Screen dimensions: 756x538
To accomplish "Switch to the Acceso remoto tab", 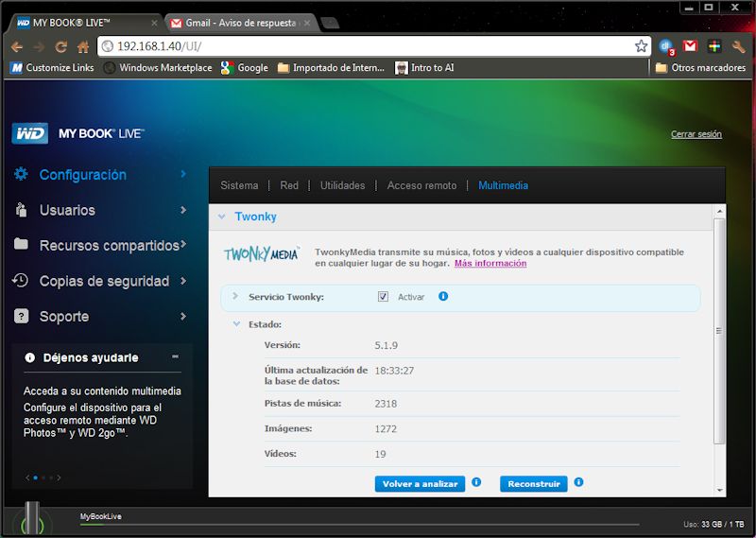I will click(421, 185).
